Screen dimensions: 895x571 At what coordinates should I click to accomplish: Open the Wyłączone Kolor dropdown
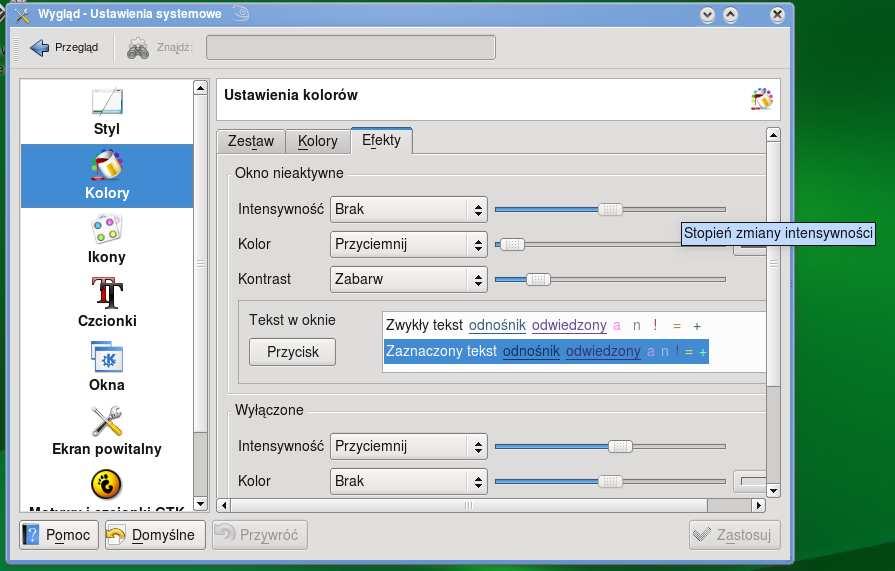(x=409, y=481)
